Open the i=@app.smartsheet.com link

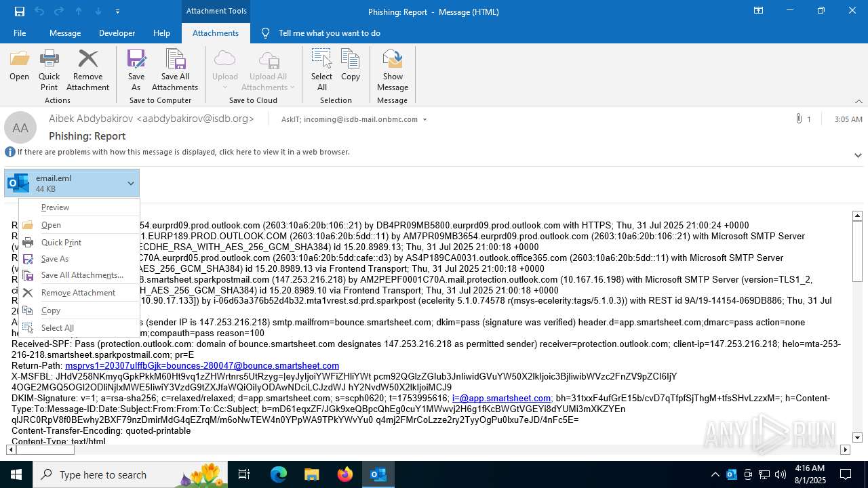pyautogui.click(x=501, y=399)
